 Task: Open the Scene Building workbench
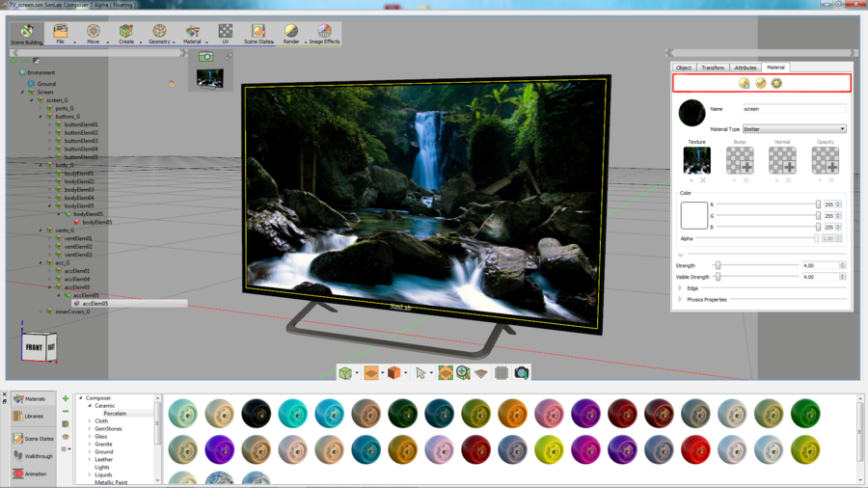point(26,34)
